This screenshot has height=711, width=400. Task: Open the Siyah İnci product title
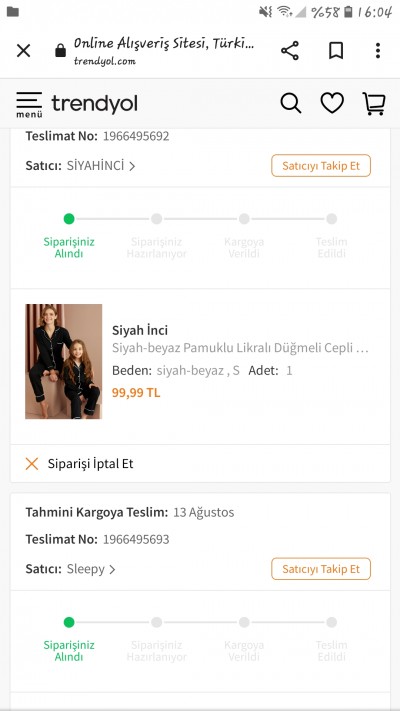coord(140,330)
